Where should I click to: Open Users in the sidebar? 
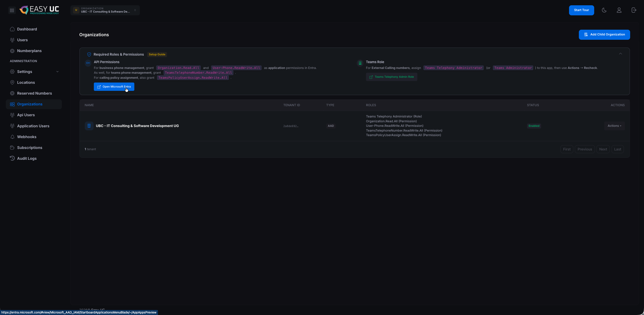click(22, 40)
